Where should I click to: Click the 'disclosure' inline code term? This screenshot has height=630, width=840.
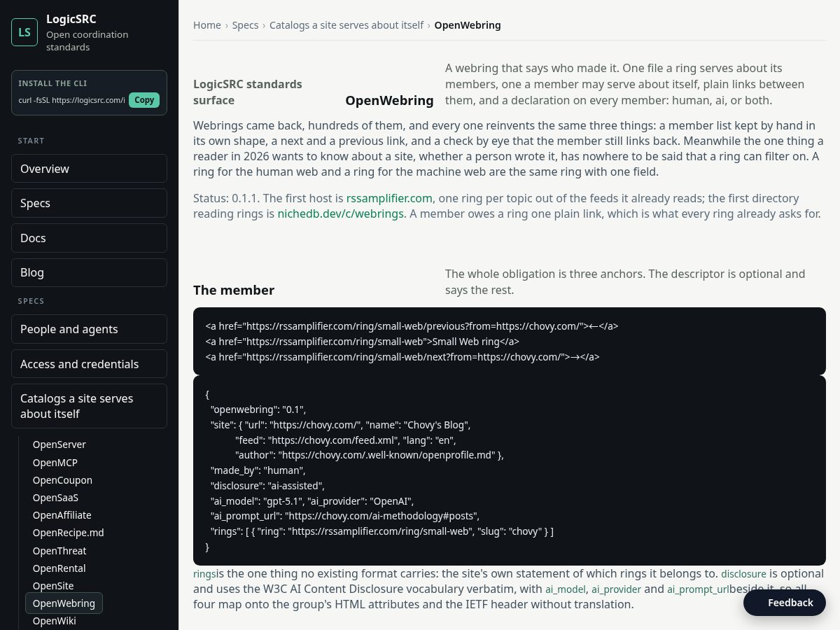pyautogui.click(x=743, y=574)
